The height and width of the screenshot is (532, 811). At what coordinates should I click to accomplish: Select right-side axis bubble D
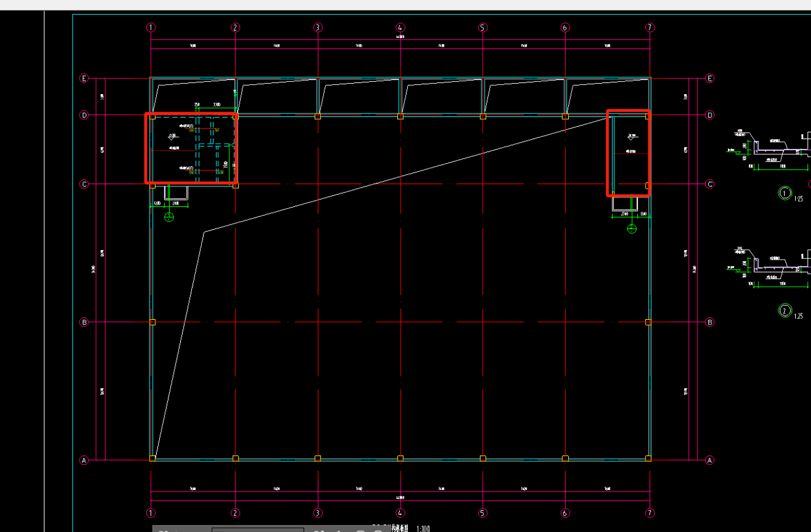(710, 115)
